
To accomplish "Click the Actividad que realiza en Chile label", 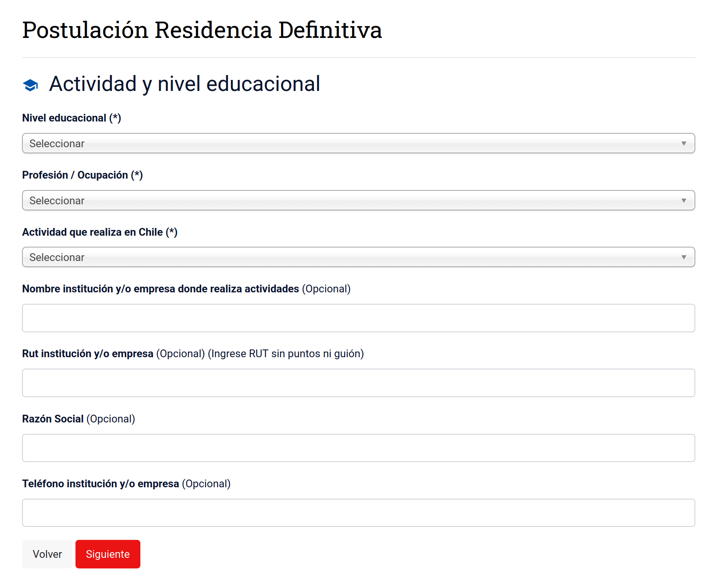I will (x=100, y=232).
